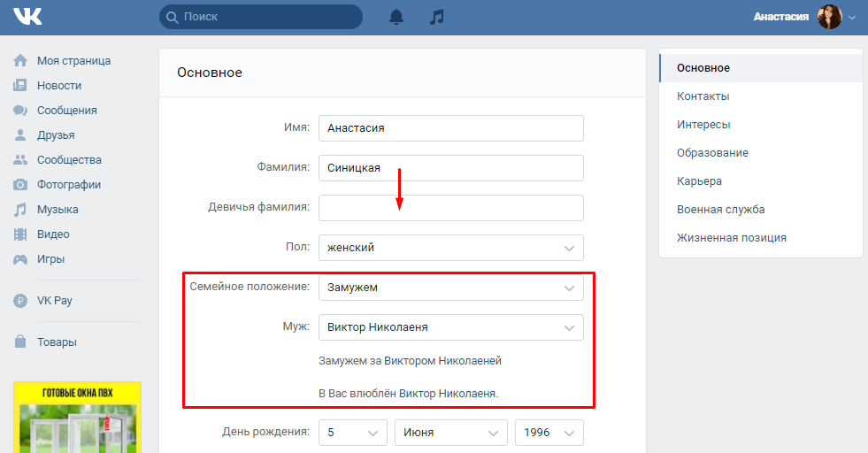Open Фотографии in the sidebar
This screenshot has width=868, height=453.
coord(69,184)
